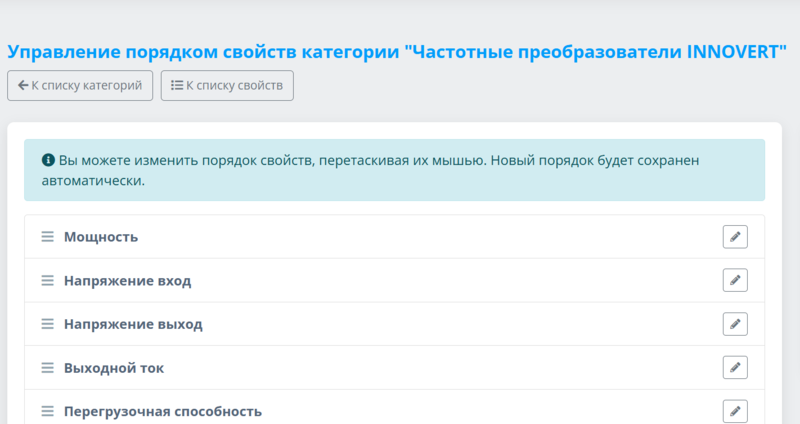The height and width of the screenshot is (424, 800).
Task: Edit the Напряжение вход property
Action: coord(735,280)
